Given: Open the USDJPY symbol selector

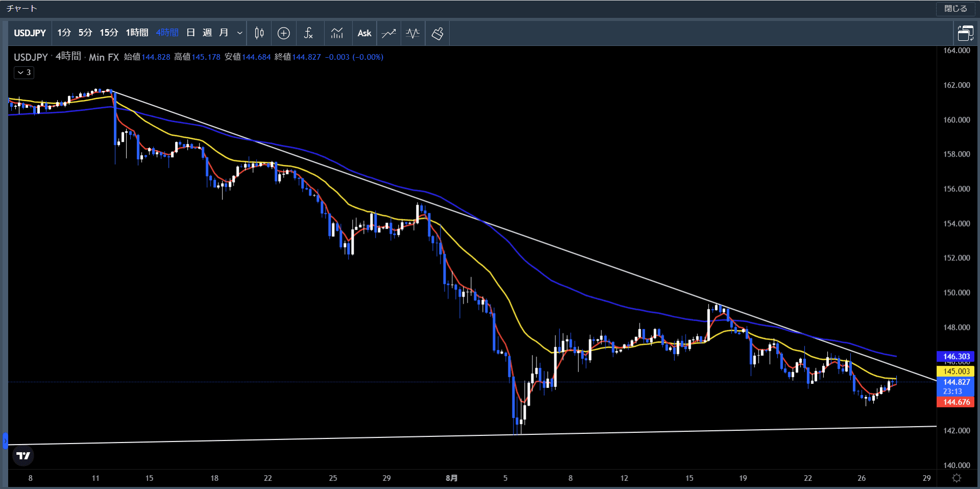Looking at the screenshot, I should tap(30, 33).
